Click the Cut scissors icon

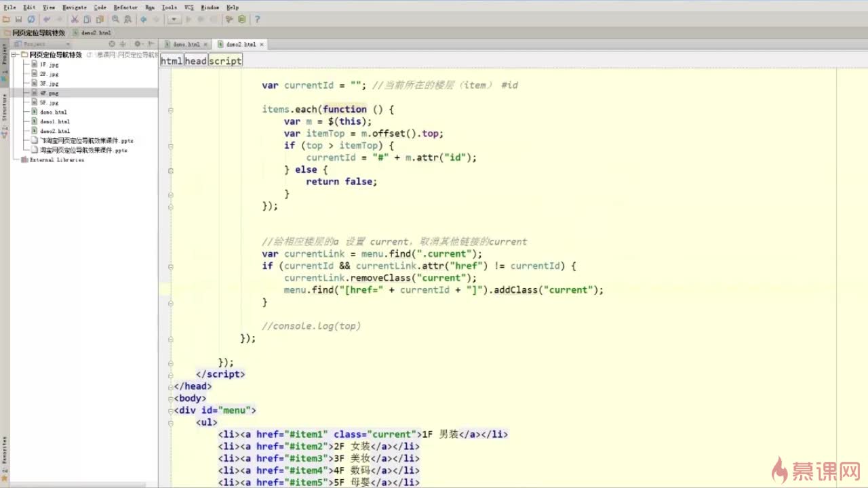75,20
